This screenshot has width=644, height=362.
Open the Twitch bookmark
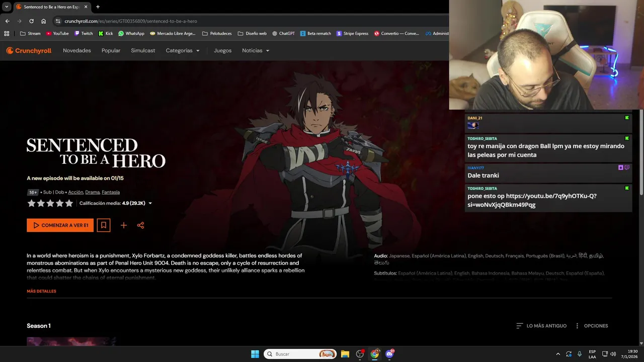[x=84, y=34]
